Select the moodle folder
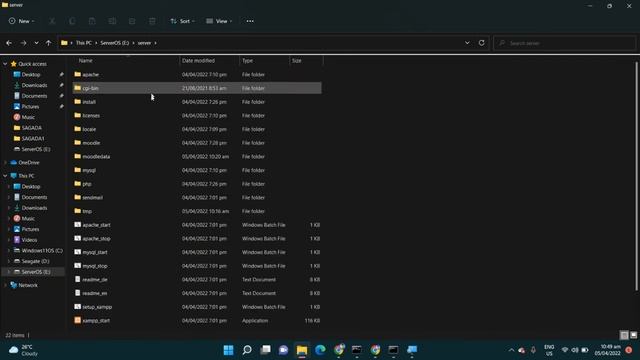Viewport: 640px width, 360px height. point(197,143)
